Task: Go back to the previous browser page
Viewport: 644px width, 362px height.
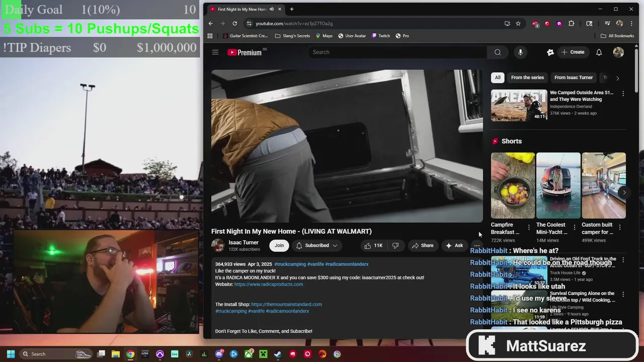Action: point(211,23)
